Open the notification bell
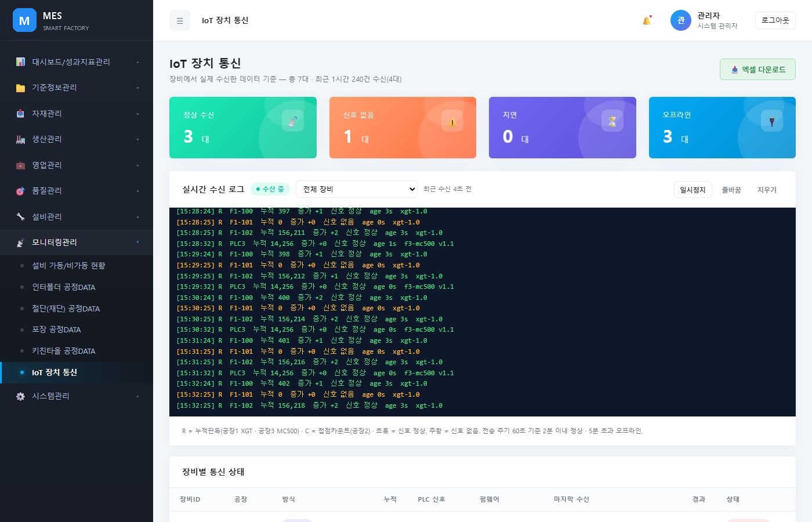The height and width of the screenshot is (522, 812). pos(647,20)
